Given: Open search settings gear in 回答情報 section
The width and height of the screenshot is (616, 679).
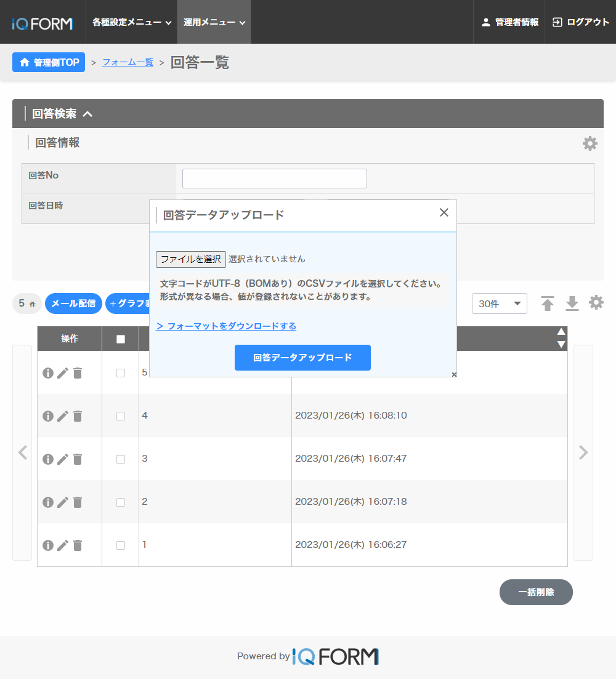Looking at the screenshot, I should pos(590,143).
